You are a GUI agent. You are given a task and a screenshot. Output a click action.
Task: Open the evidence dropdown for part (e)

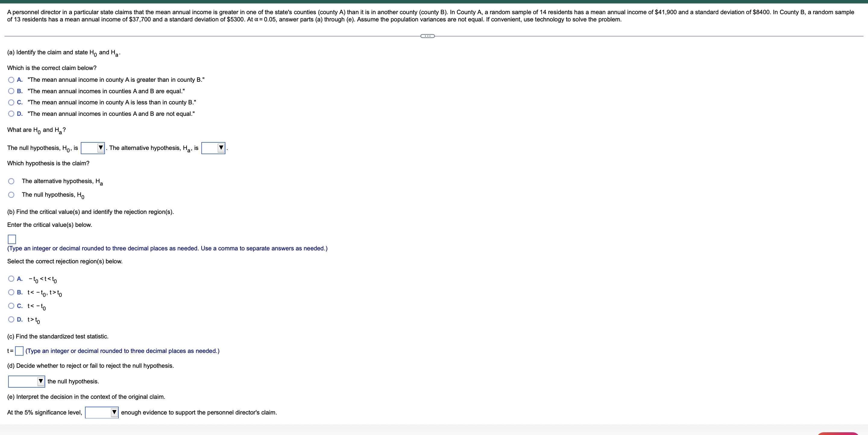click(x=102, y=412)
